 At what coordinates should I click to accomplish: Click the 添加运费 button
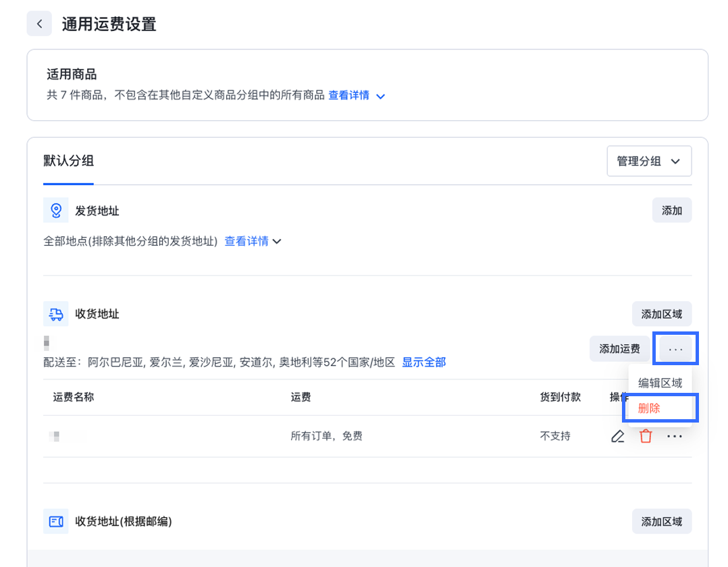619,349
